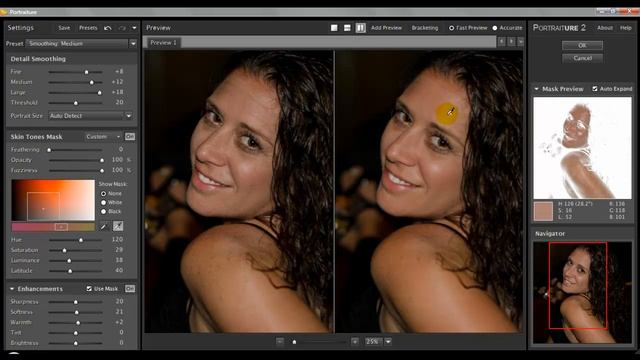Toggle the Skin Tones Mask On button

pyautogui.click(x=130, y=136)
